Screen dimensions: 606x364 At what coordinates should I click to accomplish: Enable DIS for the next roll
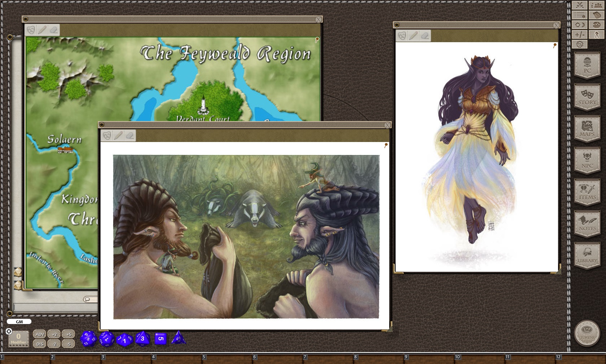(x=39, y=344)
